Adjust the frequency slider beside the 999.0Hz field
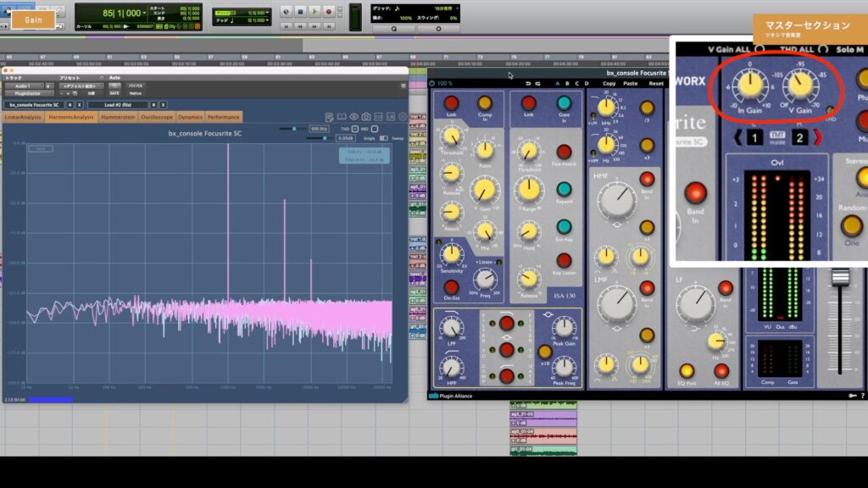 [x=292, y=129]
